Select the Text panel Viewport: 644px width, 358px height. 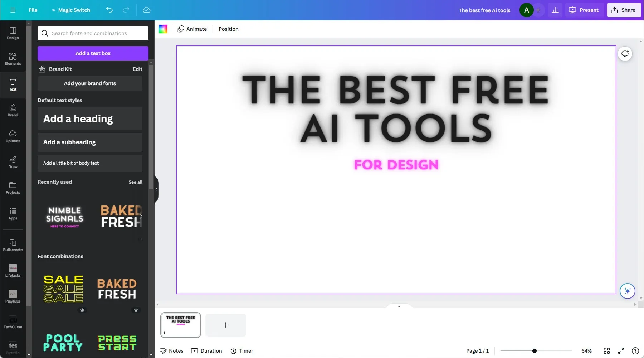tap(13, 85)
